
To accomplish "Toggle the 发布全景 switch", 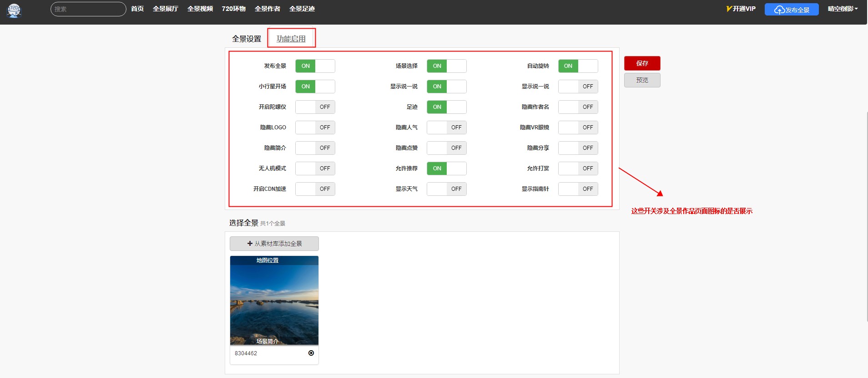I will (x=315, y=66).
